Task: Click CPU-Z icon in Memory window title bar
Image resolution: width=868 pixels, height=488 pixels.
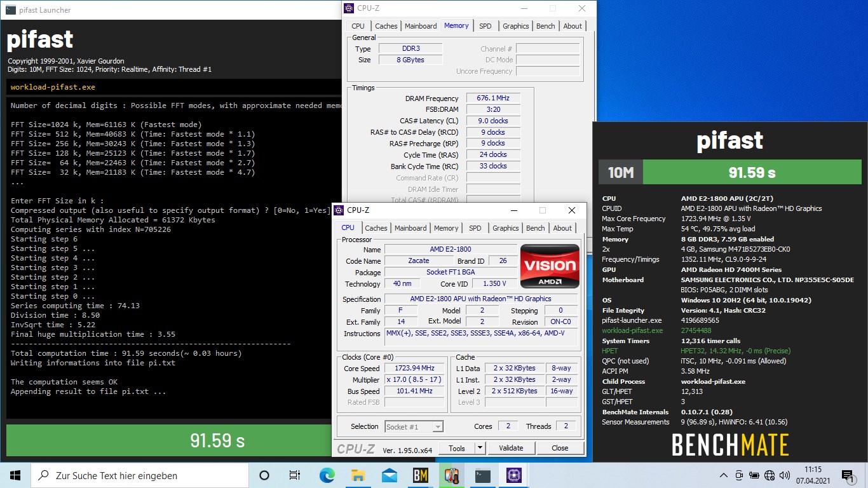Action: [349, 8]
